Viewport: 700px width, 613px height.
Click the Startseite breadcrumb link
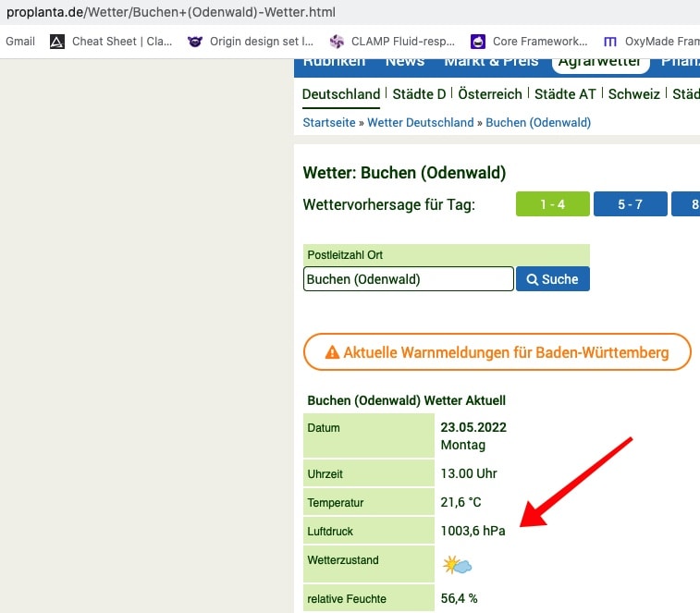[x=328, y=122]
